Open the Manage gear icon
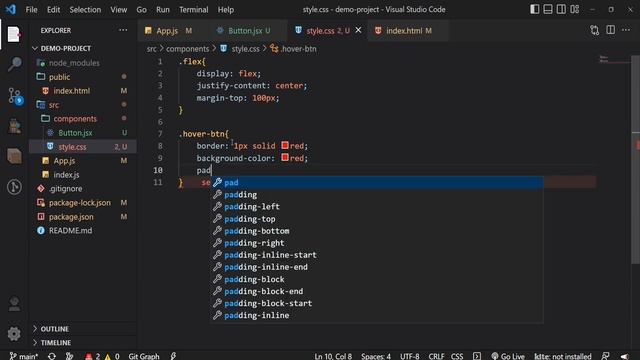 click(14, 334)
